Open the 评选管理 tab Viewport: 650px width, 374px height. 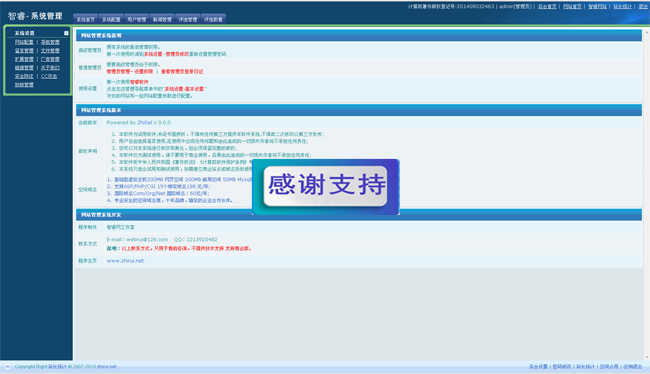pyautogui.click(x=187, y=19)
